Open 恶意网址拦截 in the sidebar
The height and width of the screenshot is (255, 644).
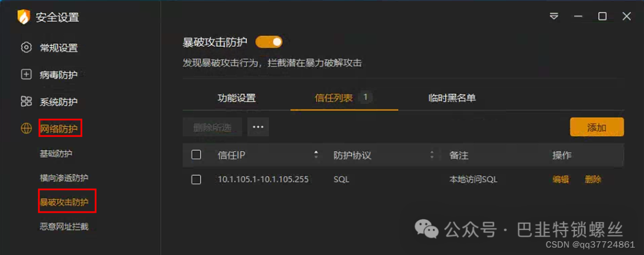pyautogui.click(x=64, y=226)
